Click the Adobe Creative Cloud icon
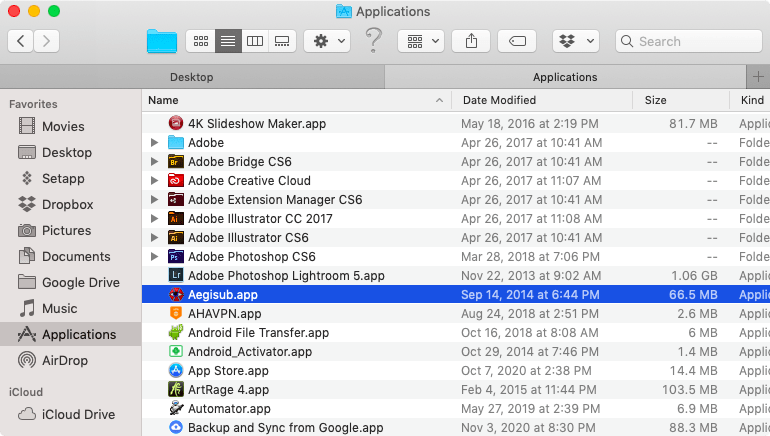Screen dimensions: 770x436 coord(176,181)
